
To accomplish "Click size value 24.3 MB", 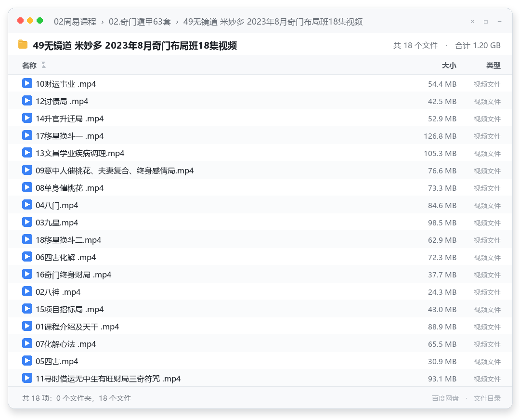I will coord(442,292).
